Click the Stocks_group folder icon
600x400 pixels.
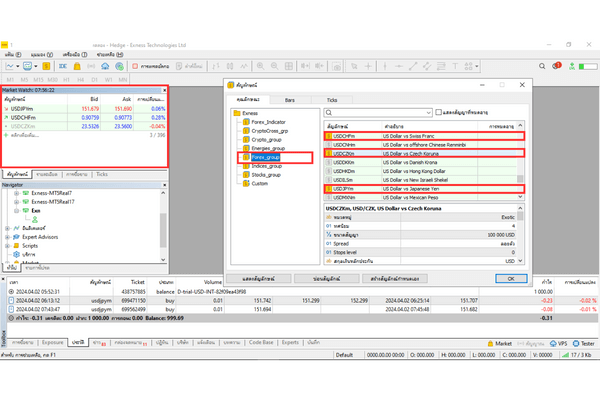pyautogui.click(x=246, y=175)
